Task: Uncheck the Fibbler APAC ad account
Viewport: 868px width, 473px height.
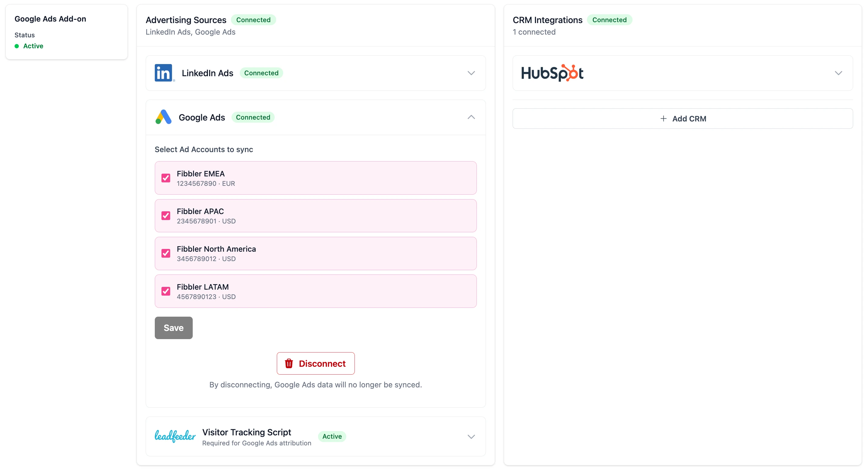Action: pos(166,216)
